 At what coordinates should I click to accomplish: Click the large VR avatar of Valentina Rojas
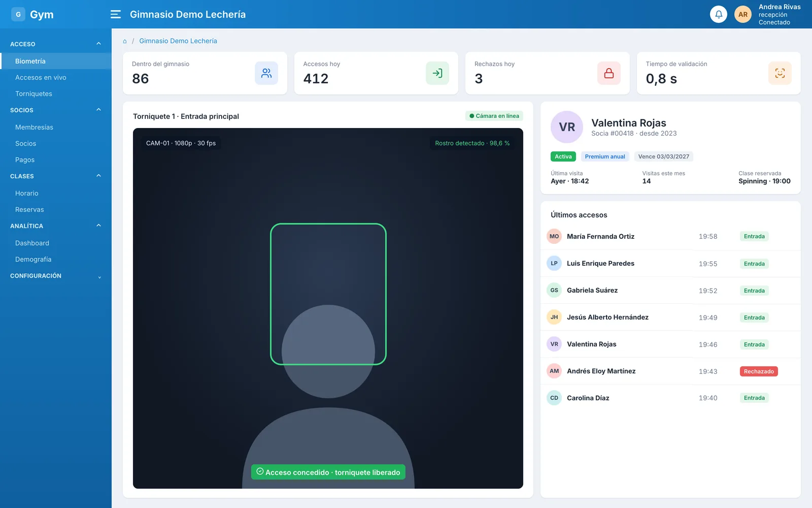(567, 127)
